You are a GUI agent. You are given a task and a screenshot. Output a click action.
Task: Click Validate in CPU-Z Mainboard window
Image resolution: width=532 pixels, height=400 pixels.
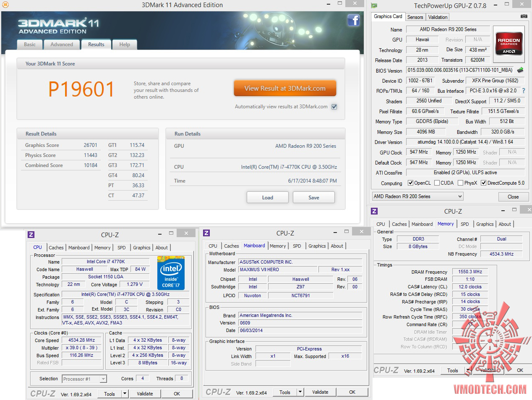320,392
